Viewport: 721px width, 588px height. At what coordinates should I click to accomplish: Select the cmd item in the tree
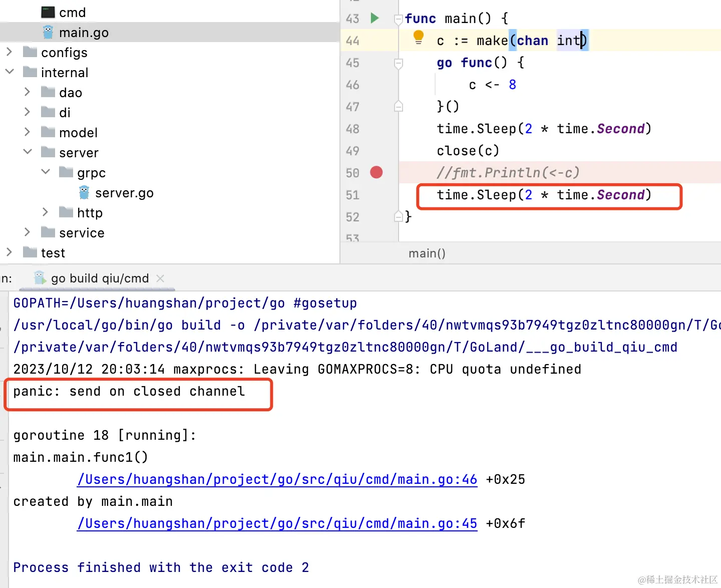click(x=72, y=13)
